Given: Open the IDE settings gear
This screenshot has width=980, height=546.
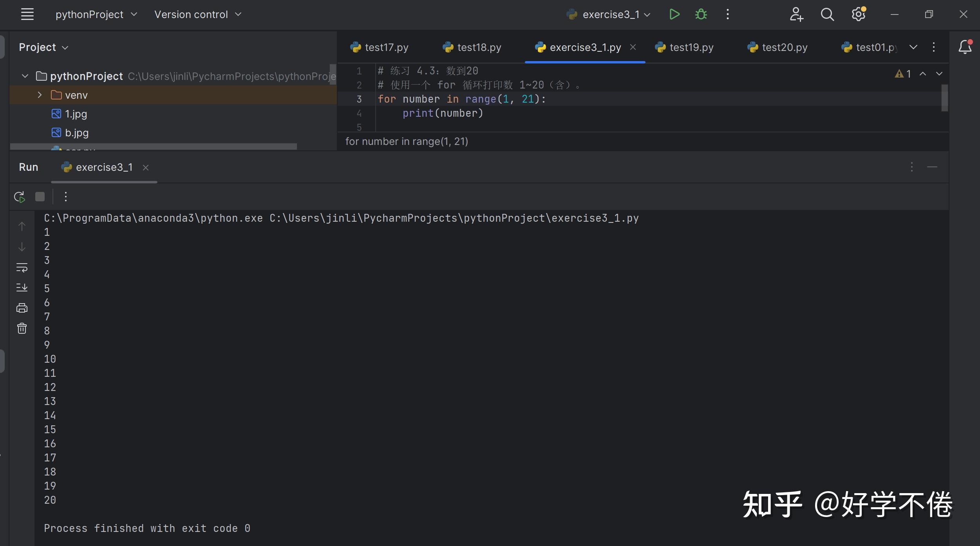Looking at the screenshot, I should coord(858,14).
